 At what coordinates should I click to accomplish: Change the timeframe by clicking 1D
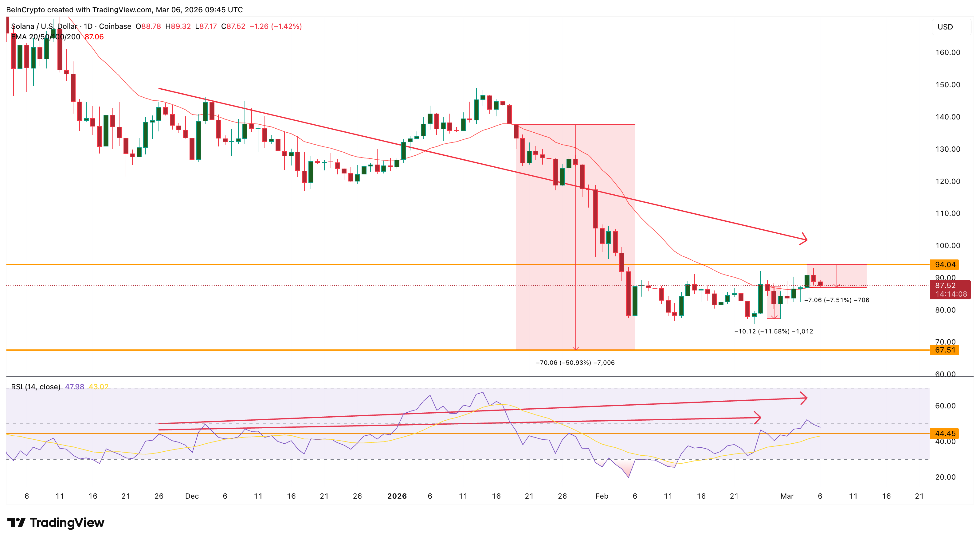click(88, 27)
